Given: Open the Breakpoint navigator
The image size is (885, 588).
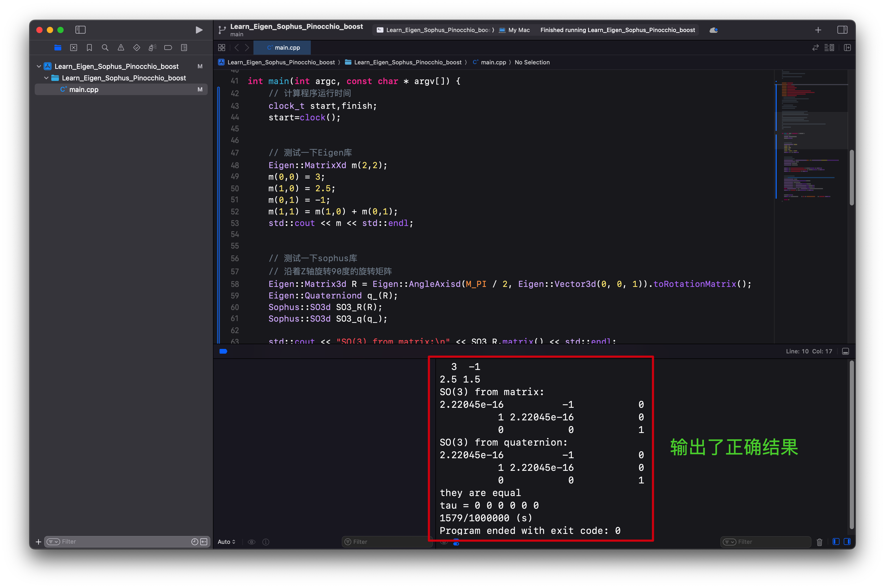Looking at the screenshot, I should tap(168, 48).
